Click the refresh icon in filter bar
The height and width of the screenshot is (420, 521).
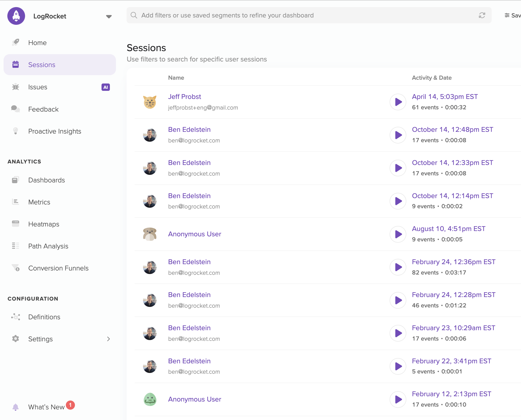(x=482, y=15)
